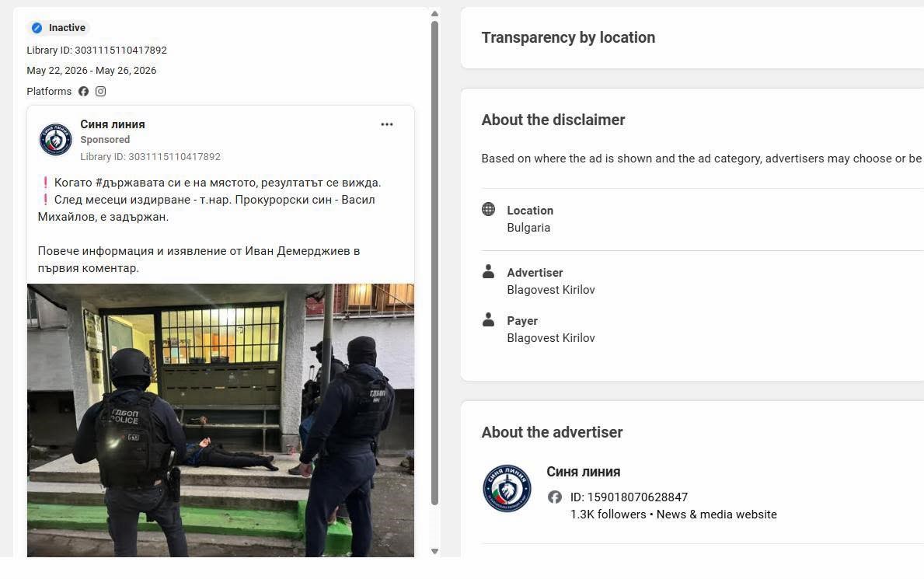
Task: Click the Синя линия avatar in ad header
Action: [x=55, y=139]
